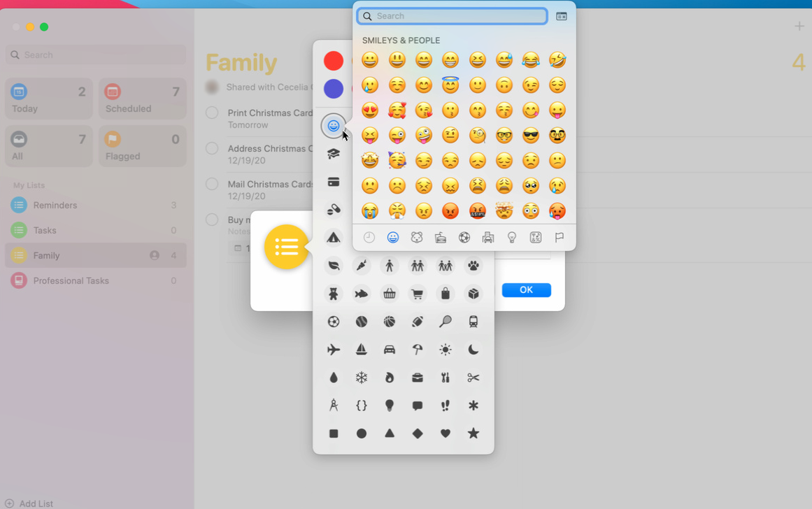Pick the paw print list icon
The height and width of the screenshot is (509, 812).
[473, 266]
